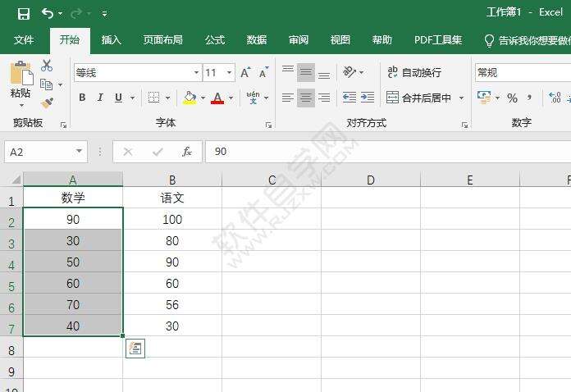This screenshot has height=392, width=571.
Task: Open the 剪贴板 dialog launcher
Action: (63, 125)
